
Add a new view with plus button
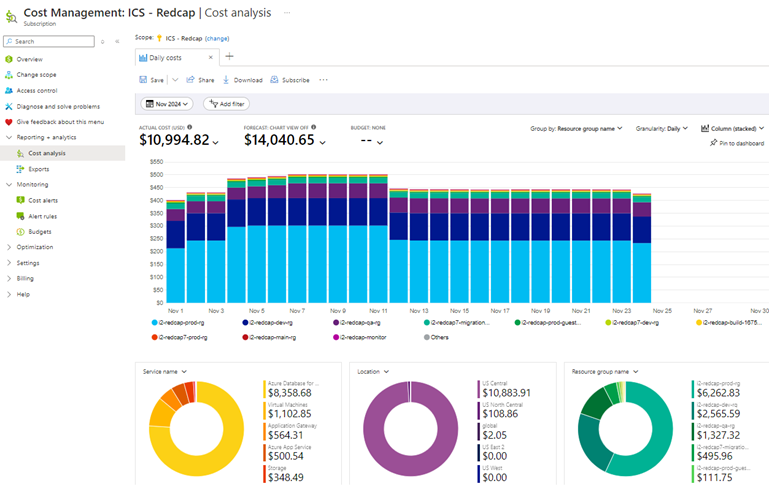[229, 56]
